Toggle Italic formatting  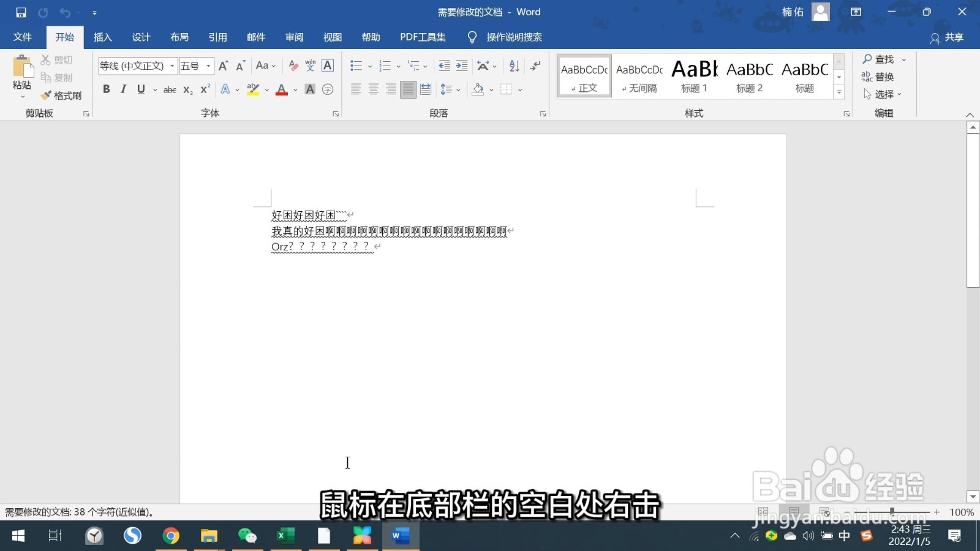124,89
